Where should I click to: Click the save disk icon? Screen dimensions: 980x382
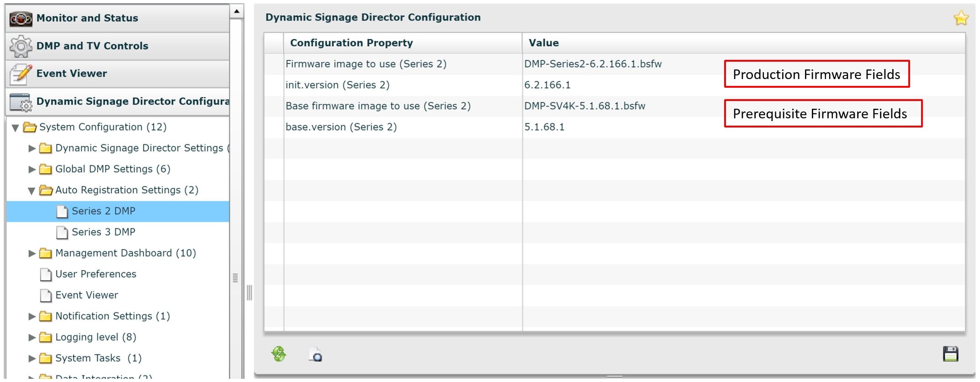tap(950, 354)
